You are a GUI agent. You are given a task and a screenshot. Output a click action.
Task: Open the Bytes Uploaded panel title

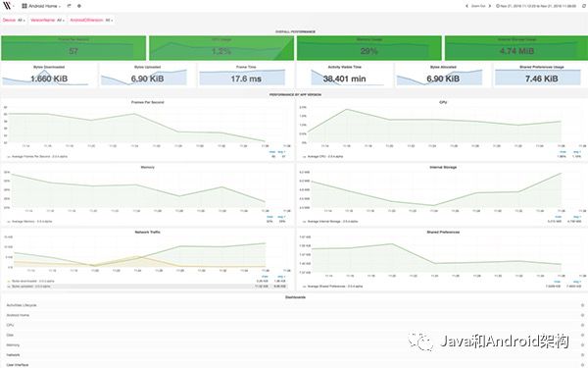pyautogui.click(x=147, y=67)
